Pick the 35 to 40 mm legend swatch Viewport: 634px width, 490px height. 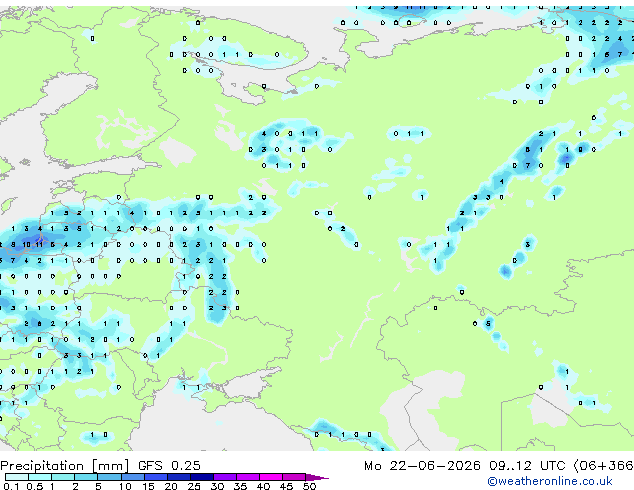[248, 477]
